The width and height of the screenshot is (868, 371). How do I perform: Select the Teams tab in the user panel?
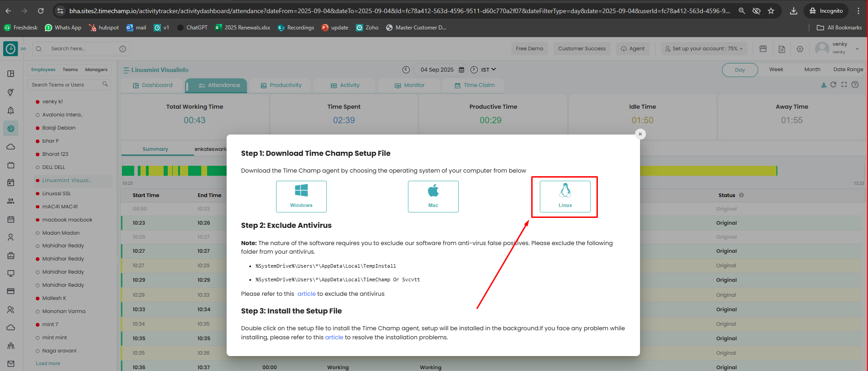pyautogui.click(x=70, y=70)
